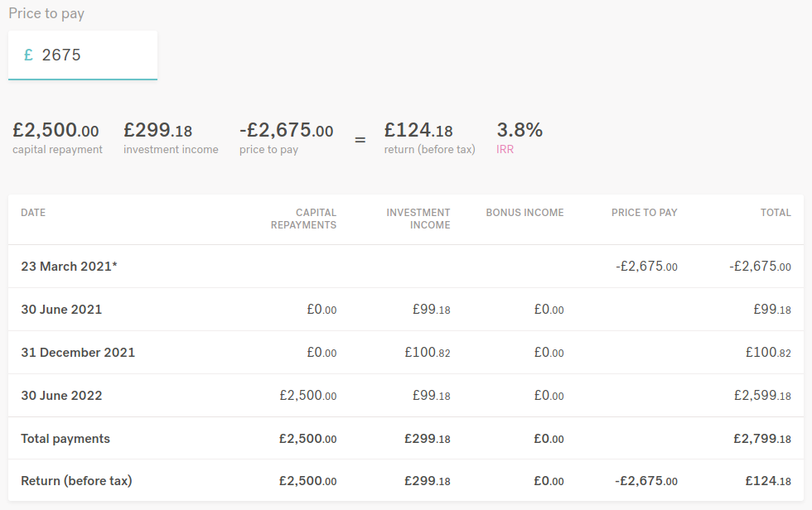Click the CAPITAL REPAYMENTS column header
Image resolution: width=812 pixels, height=510 pixels.
point(303,219)
